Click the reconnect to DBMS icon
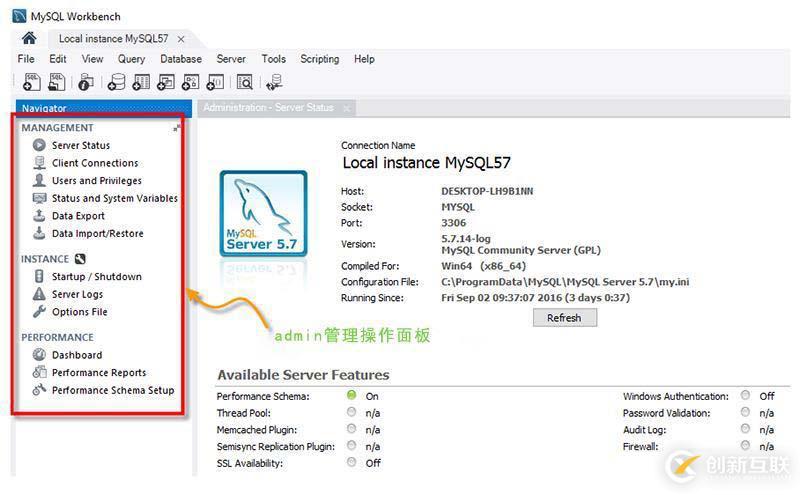800x495 pixels. (x=274, y=82)
